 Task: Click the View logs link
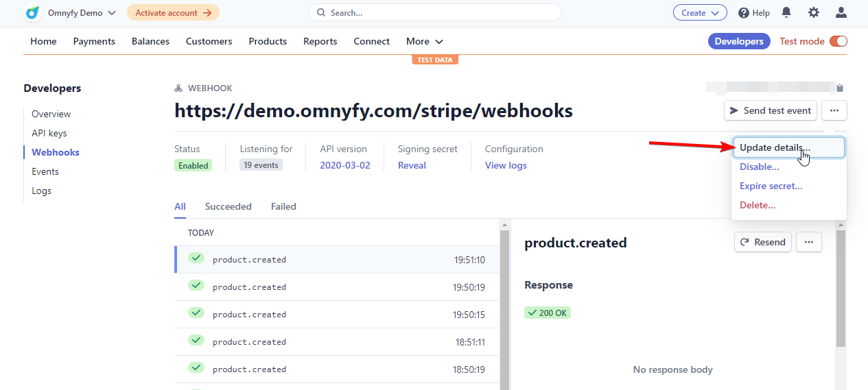click(x=506, y=165)
